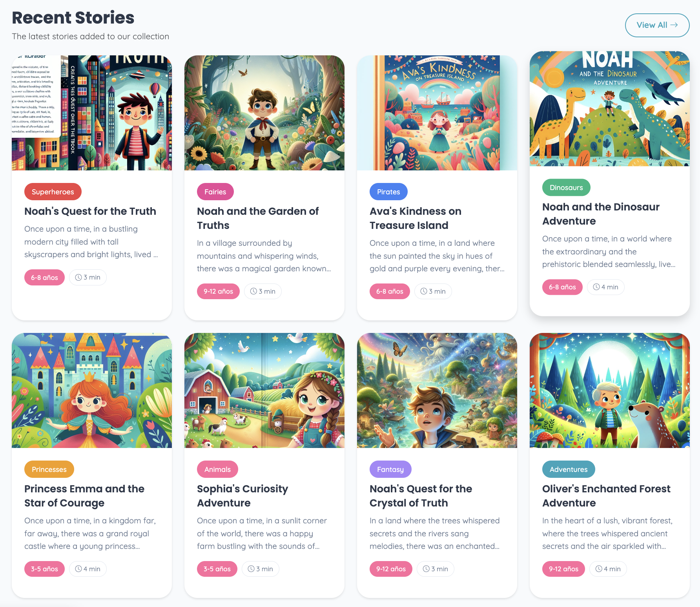Click clock icon on Garden of Truths card
700x607 pixels.
(x=253, y=291)
